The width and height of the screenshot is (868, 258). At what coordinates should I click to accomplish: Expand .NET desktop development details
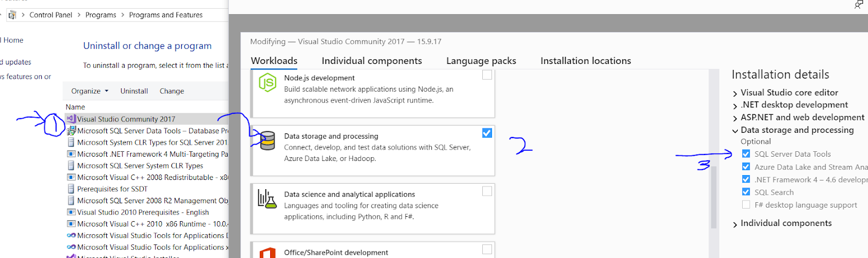[735, 106]
